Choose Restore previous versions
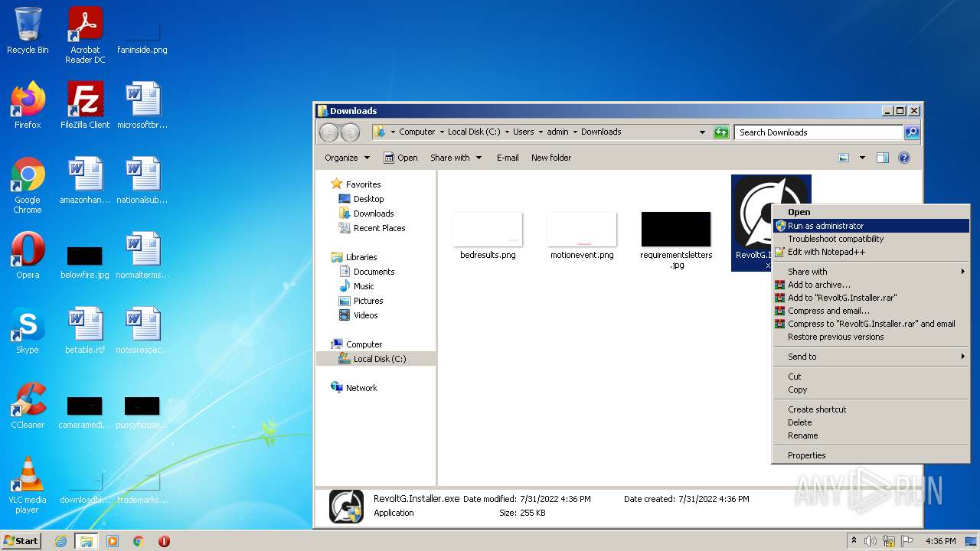The width and height of the screenshot is (980, 551). click(871, 337)
